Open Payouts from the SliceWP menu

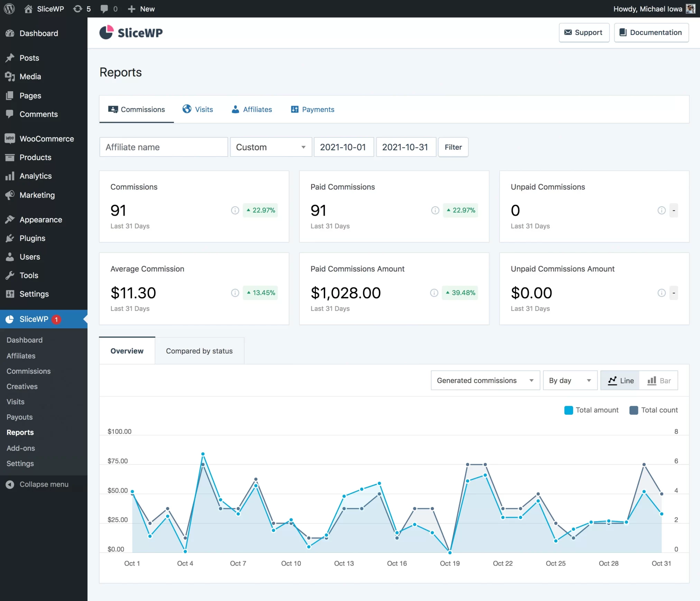click(x=19, y=417)
